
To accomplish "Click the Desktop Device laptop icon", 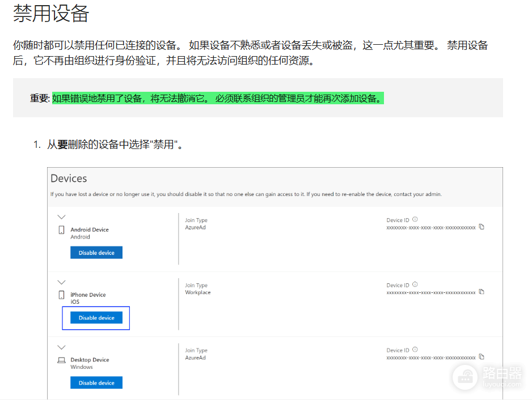I will (x=61, y=360).
